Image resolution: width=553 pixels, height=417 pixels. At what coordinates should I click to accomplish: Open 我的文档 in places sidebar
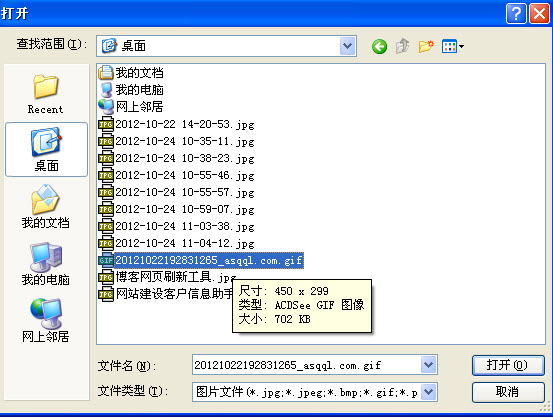(x=45, y=207)
